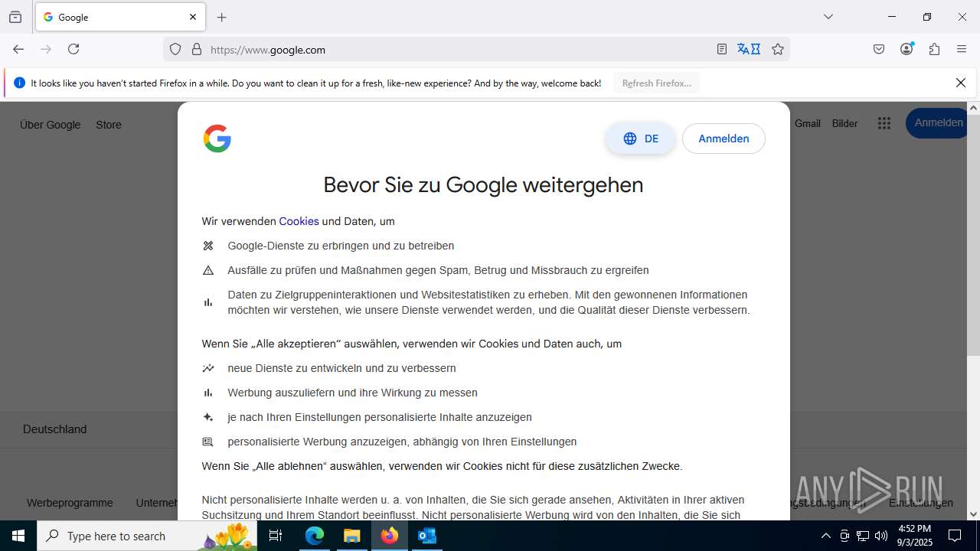
Task: Translate this page icon
Action: 749,49
